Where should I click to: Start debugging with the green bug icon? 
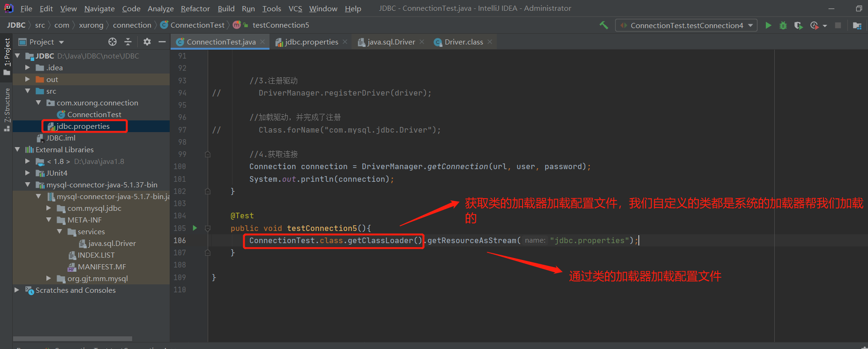(783, 25)
